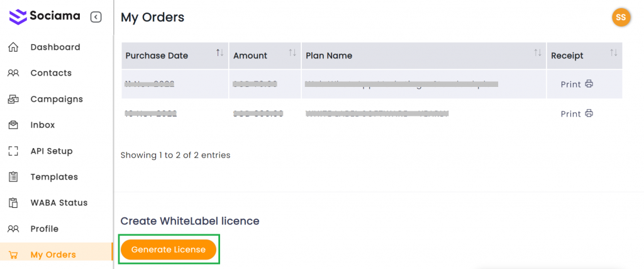Open the Inbox menu item
The height and width of the screenshot is (269, 644).
coord(42,125)
